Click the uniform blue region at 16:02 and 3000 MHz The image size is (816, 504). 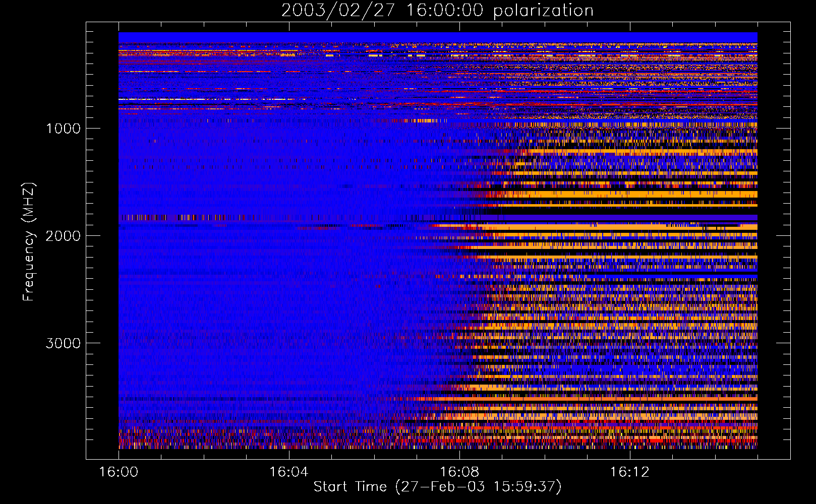click(204, 343)
